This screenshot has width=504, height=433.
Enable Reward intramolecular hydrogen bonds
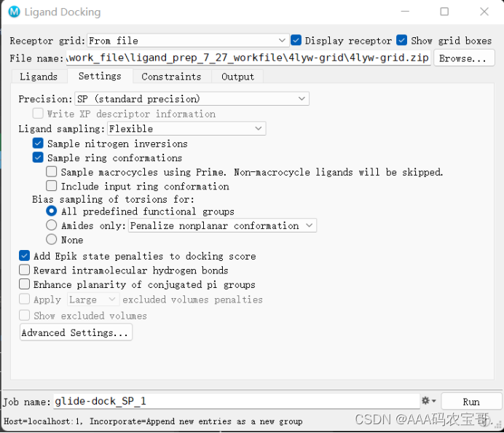tap(25, 270)
